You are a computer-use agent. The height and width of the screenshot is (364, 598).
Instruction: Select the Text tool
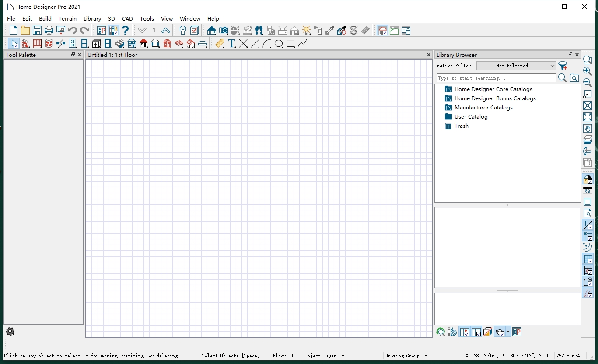tap(232, 44)
